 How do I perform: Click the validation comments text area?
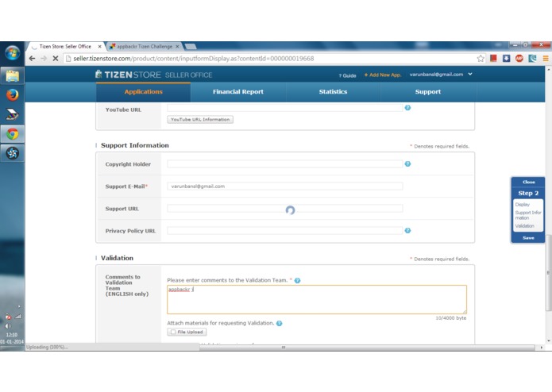point(317,299)
